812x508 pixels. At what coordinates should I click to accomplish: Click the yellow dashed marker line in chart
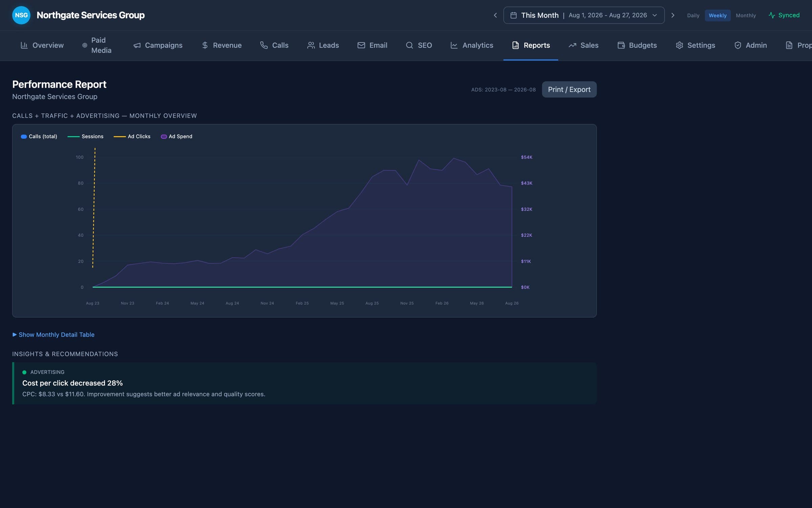[x=94, y=208]
